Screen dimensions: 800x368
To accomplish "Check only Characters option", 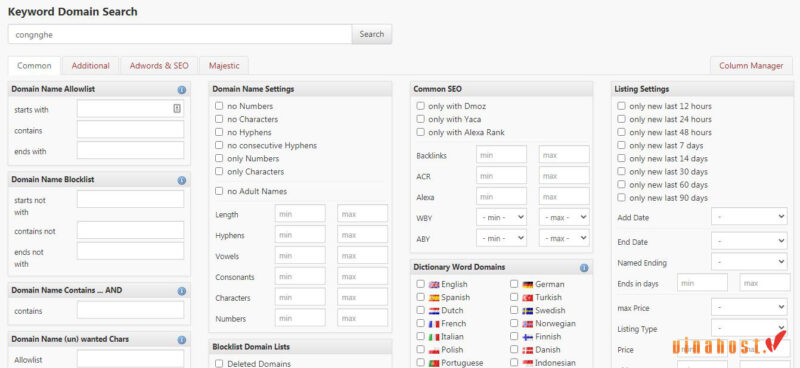I will [219, 171].
